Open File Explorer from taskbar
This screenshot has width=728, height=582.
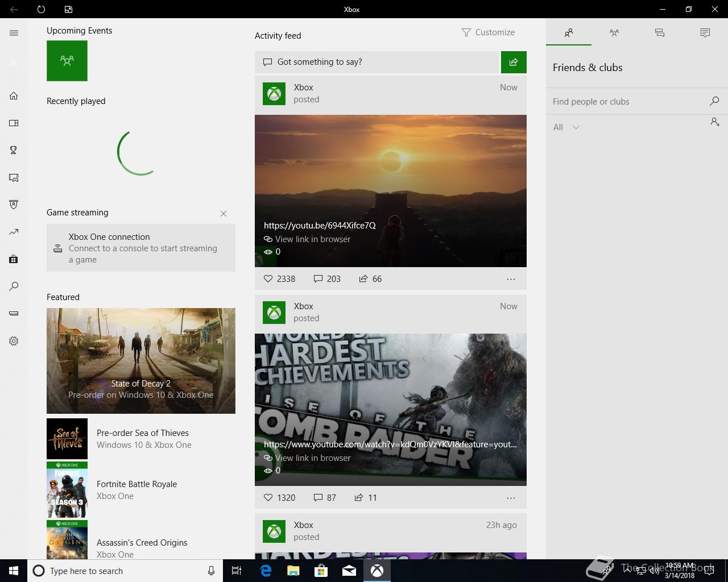tap(293, 571)
